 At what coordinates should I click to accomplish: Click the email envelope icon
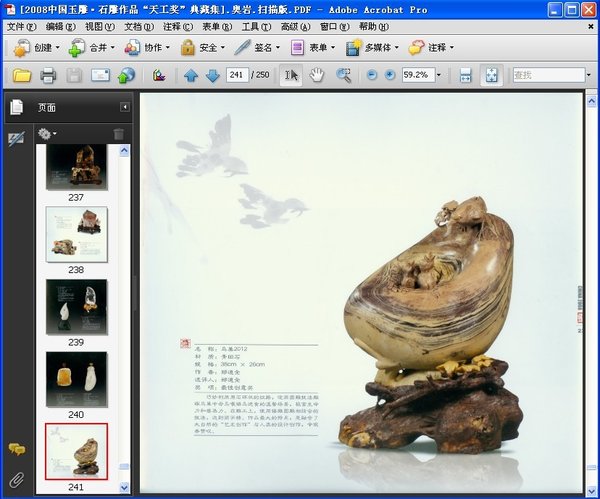click(100, 75)
